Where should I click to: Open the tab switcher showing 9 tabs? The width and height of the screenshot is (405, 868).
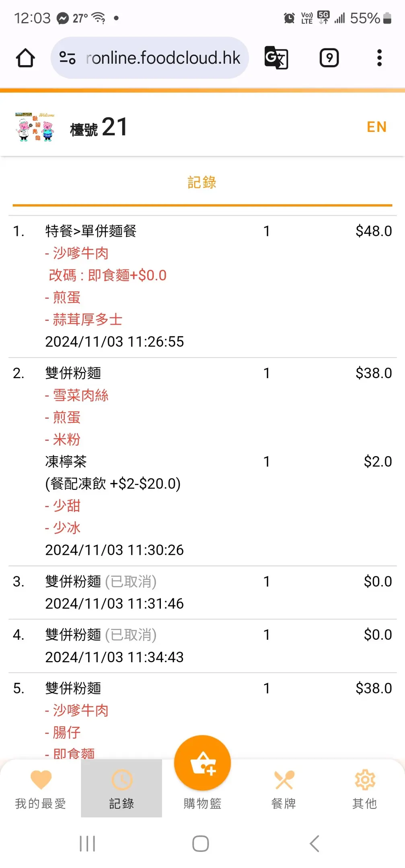pyautogui.click(x=329, y=58)
